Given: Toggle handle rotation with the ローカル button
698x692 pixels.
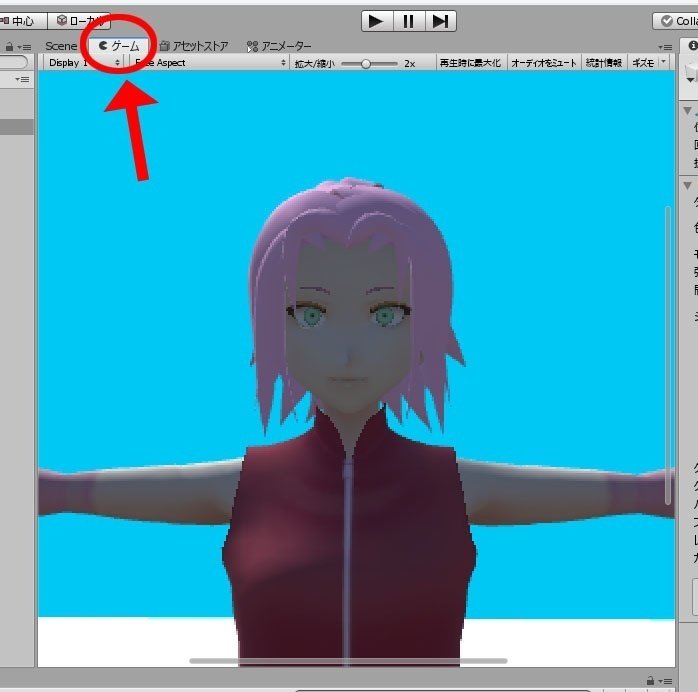Looking at the screenshot, I should click(79, 21).
